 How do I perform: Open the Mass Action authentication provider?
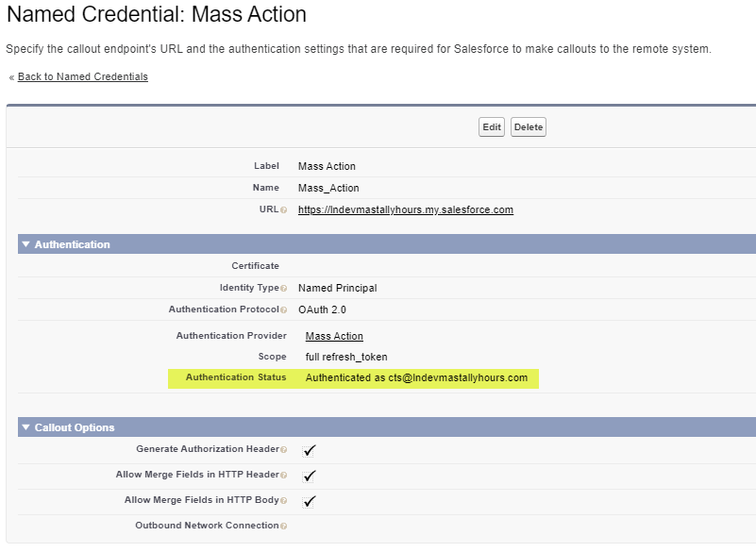point(334,335)
